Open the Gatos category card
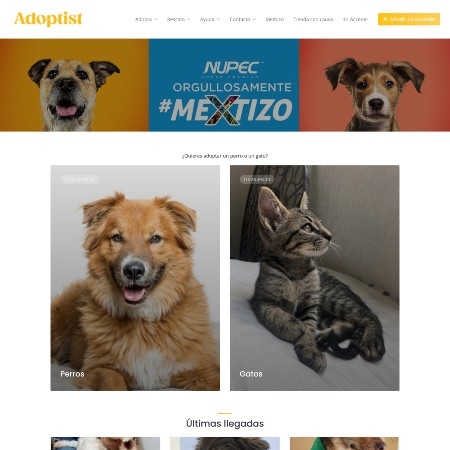The height and width of the screenshot is (450, 450). tap(314, 278)
